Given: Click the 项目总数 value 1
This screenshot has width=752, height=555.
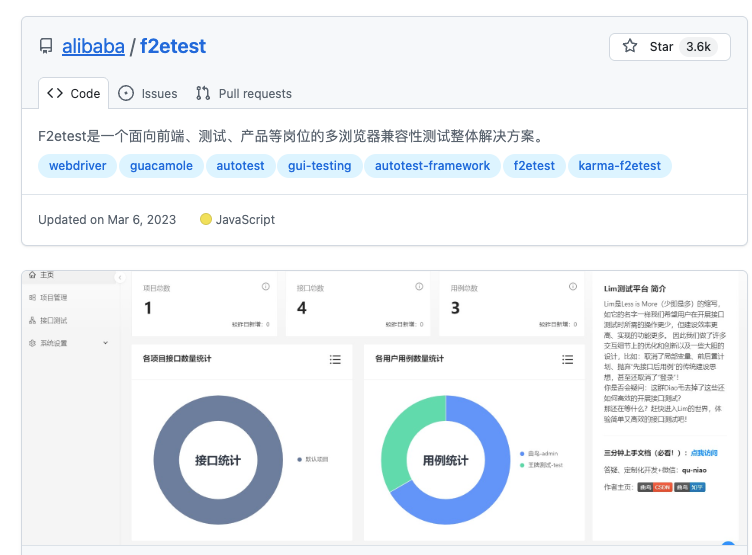Looking at the screenshot, I should point(148,308).
